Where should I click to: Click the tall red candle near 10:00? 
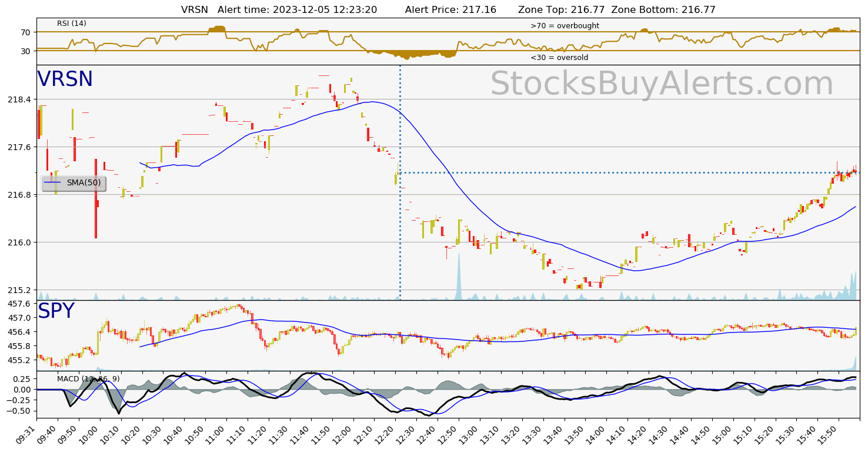pyautogui.click(x=96, y=198)
